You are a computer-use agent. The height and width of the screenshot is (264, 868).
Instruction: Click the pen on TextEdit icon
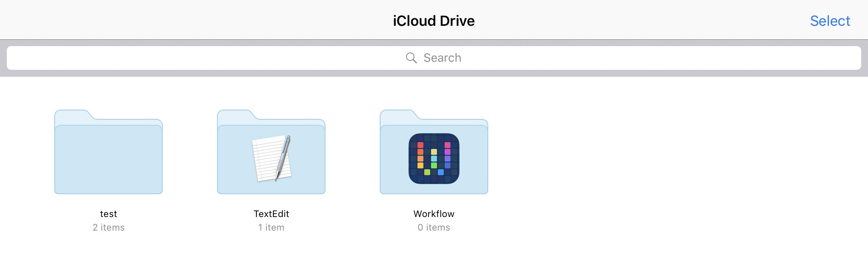point(284,157)
